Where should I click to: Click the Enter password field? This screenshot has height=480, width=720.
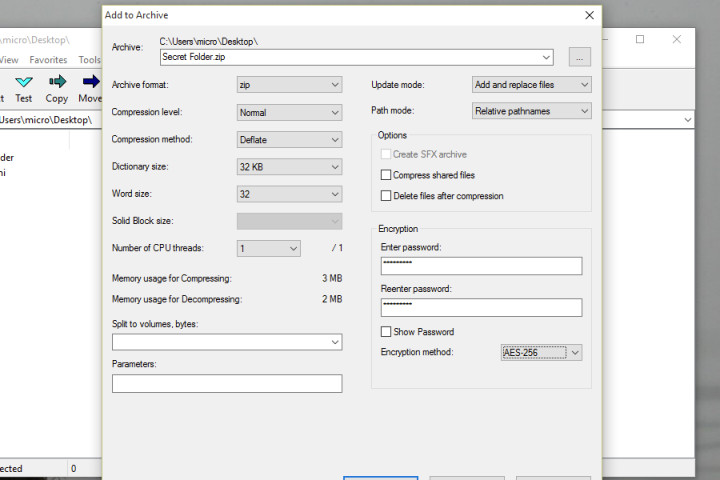click(481, 266)
